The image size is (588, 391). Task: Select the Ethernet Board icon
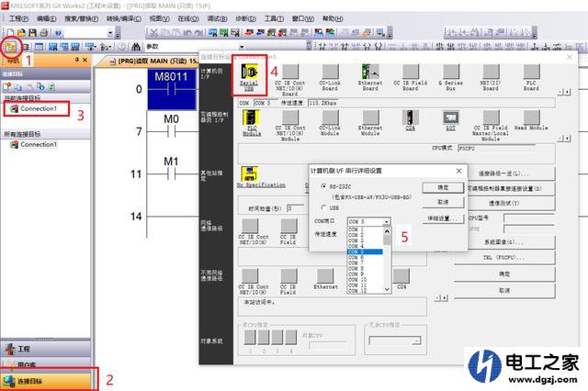click(370, 77)
